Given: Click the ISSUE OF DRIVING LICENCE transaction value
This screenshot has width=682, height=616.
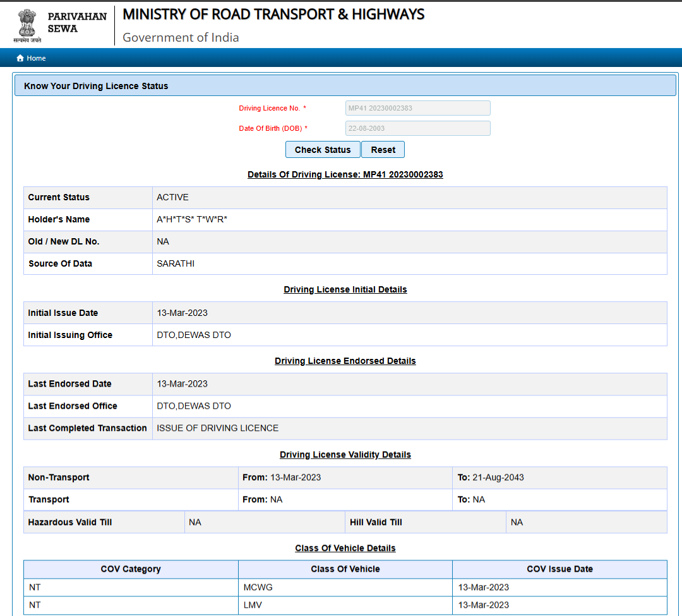Looking at the screenshot, I should click(x=217, y=428).
